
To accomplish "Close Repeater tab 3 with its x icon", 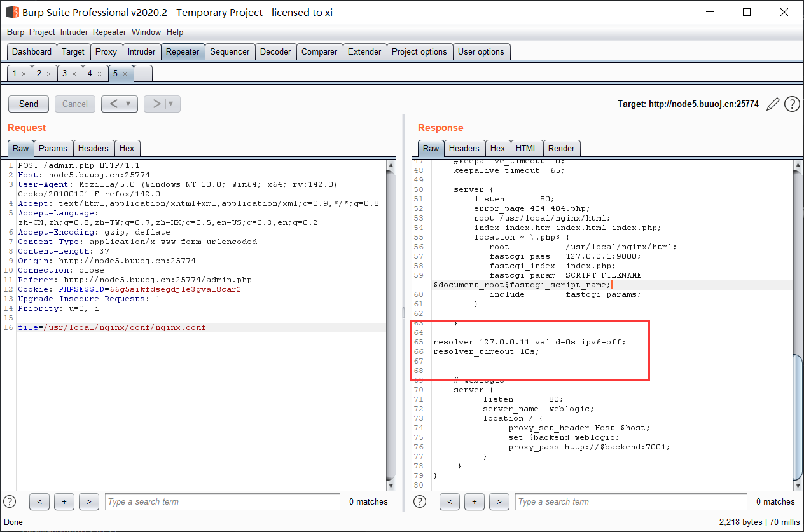I will coord(74,74).
